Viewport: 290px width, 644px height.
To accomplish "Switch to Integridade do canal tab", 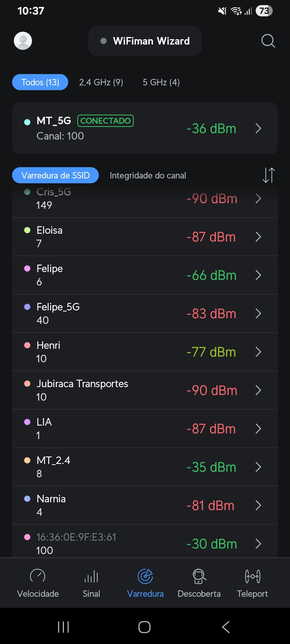I will click(148, 175).
